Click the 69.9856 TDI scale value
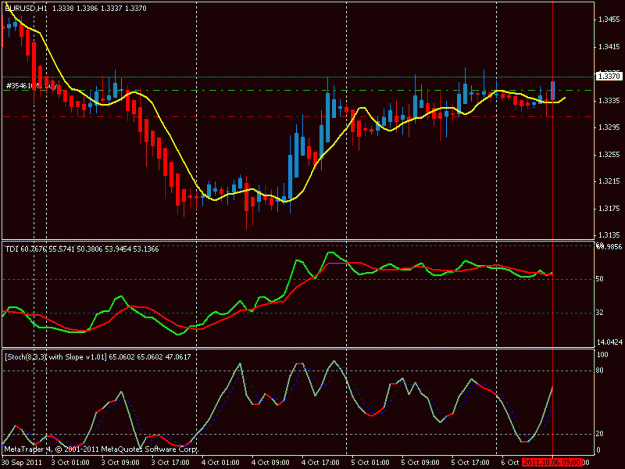Screen dimensions: 625x469 pyautogui.click(x=609, y=247)
